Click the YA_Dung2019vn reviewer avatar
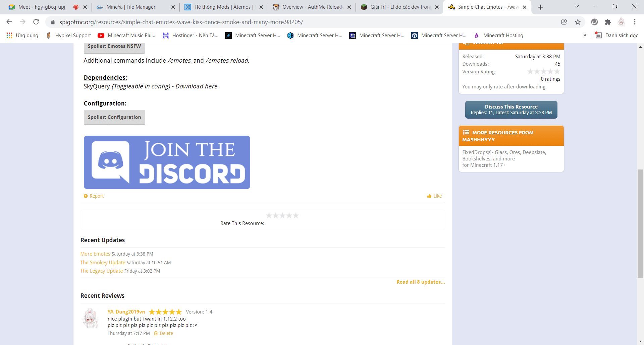This screenshot has width=644, height=345. 90,318
